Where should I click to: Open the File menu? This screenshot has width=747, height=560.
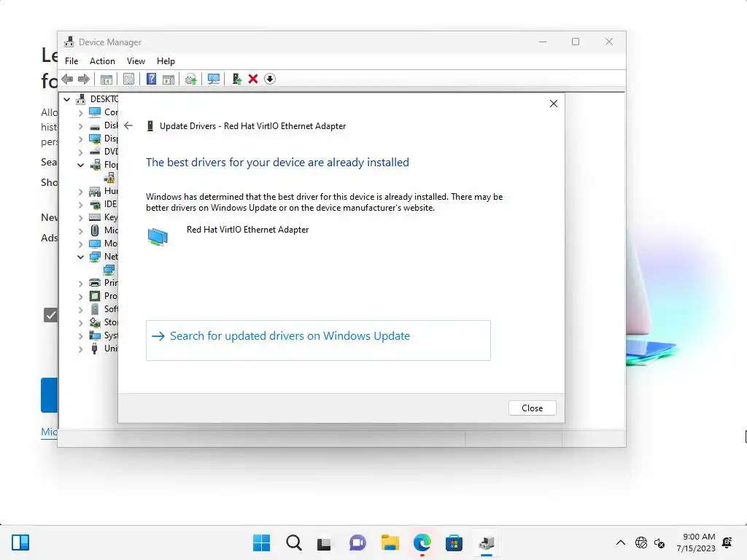71,61
